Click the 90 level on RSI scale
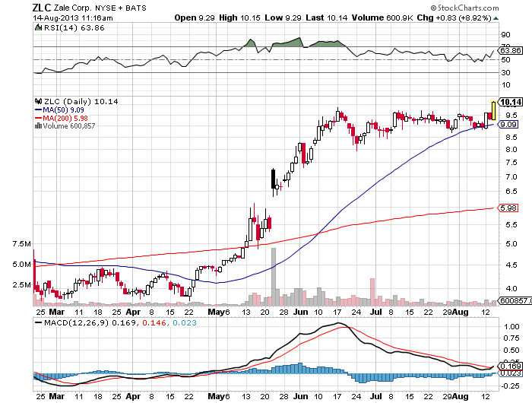Image resolution: width=532 pixels, height=403 pixels. tap(505, 35)
